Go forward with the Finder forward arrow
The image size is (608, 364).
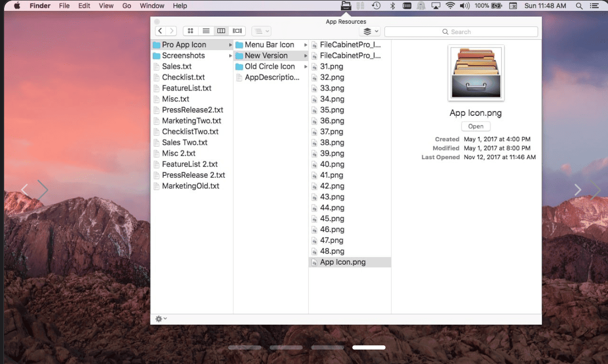click(x=171, y=31)
